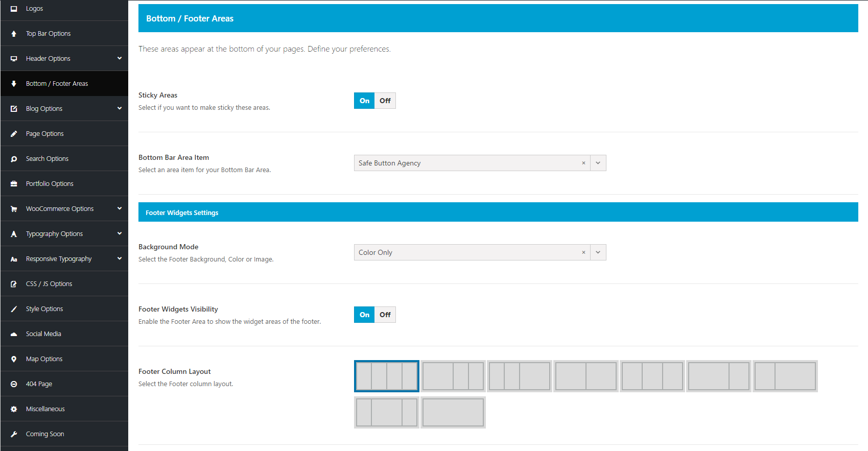Click the Coming Soon wrench icon
868x451 pixels.
click(x=14, y=434)
